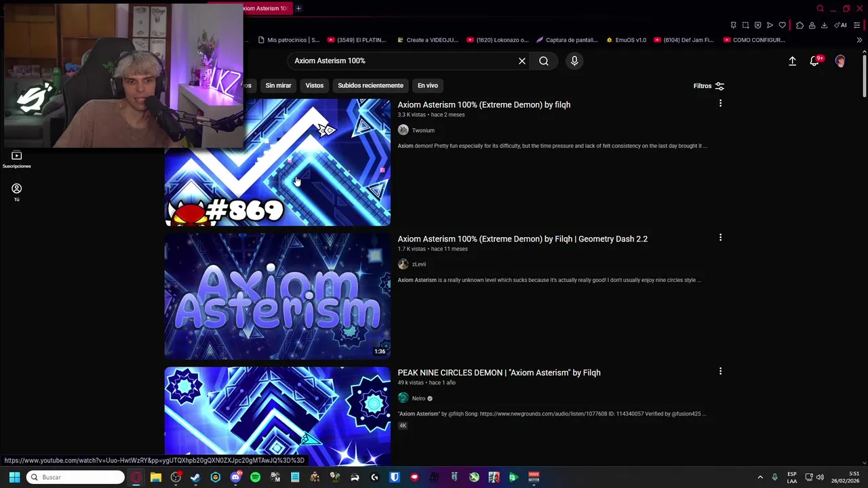Open '(1620) Lokonazo o...' bookmark

coord(497,40)
